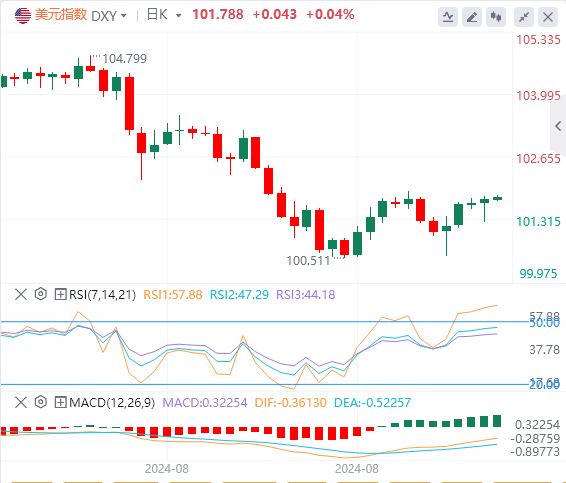566x483 pixels.
Task: Expand MACD panel with plus box
Action: point(60,402)
